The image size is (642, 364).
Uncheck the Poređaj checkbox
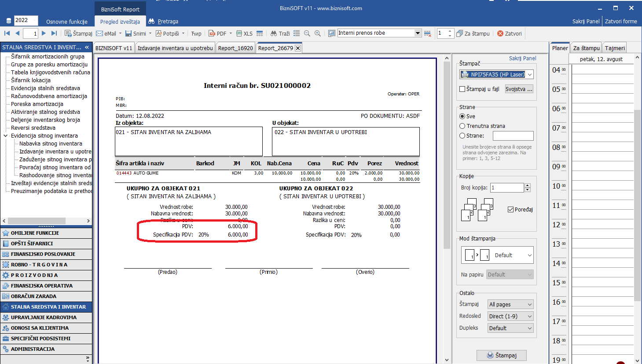(511, 210)
